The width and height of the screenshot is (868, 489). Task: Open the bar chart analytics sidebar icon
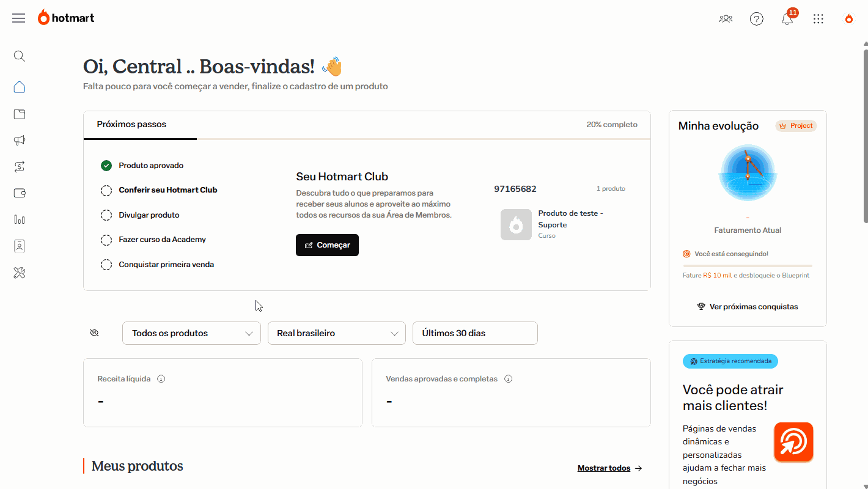(20, 219)
